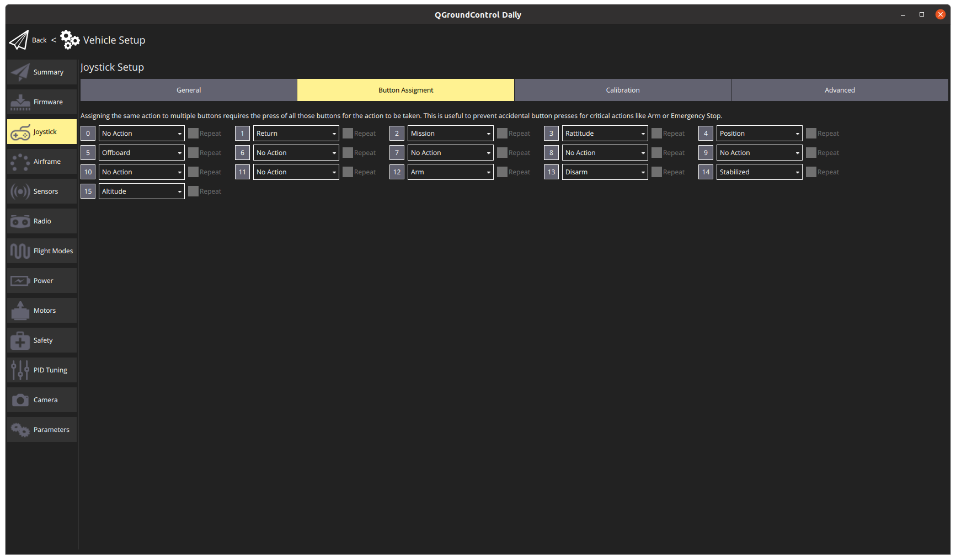Expand the Position dropdown for button 4
Screen dimensions: 956x560
(760, 134)
